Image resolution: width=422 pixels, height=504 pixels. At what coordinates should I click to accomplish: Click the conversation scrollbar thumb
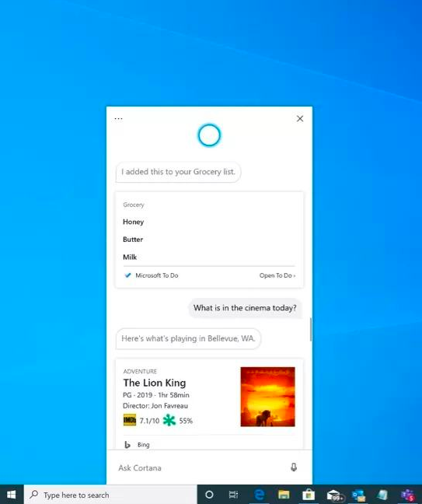pos(311,329)
